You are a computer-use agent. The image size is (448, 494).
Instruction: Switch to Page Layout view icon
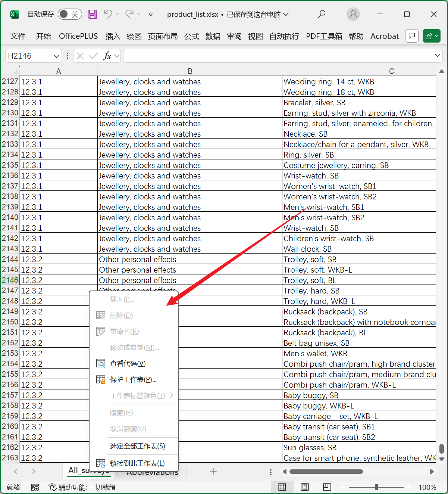point(305,487)
